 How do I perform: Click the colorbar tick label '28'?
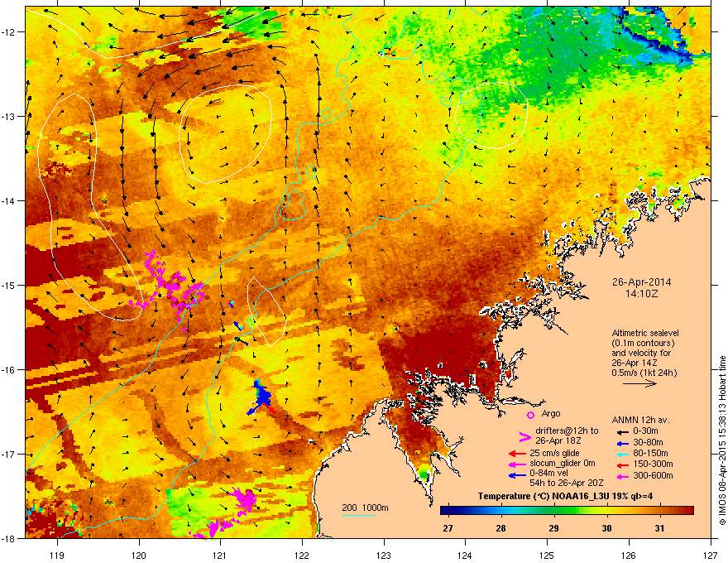tap(501, 528)
